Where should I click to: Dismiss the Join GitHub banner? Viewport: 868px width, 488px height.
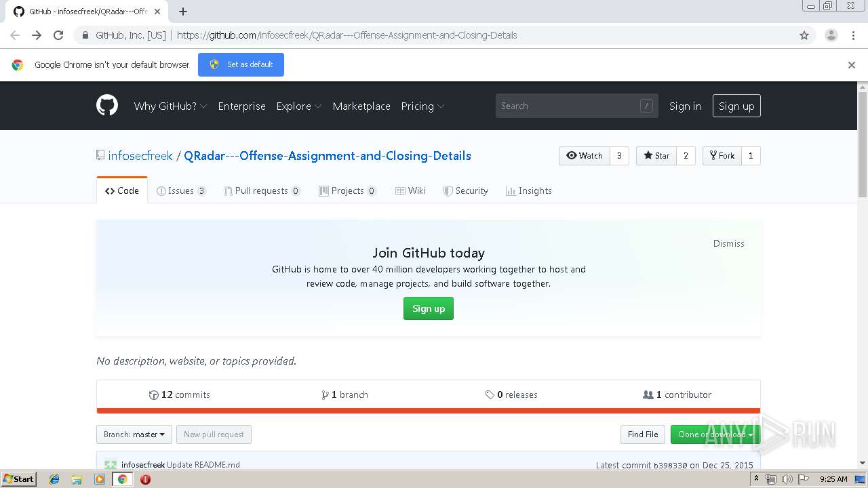click(729, 243)
